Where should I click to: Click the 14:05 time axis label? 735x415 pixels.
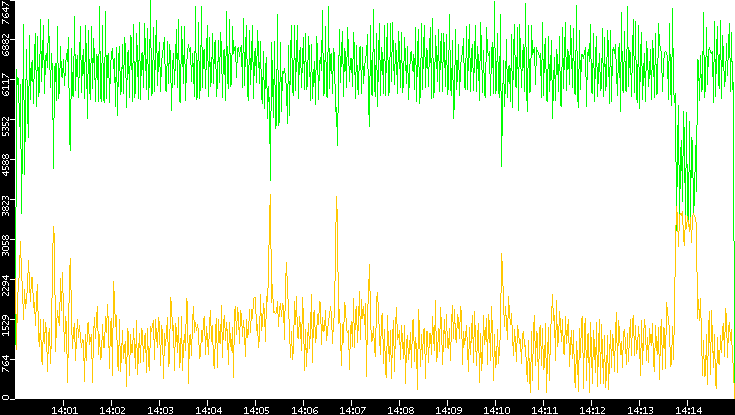coord(257,409)
